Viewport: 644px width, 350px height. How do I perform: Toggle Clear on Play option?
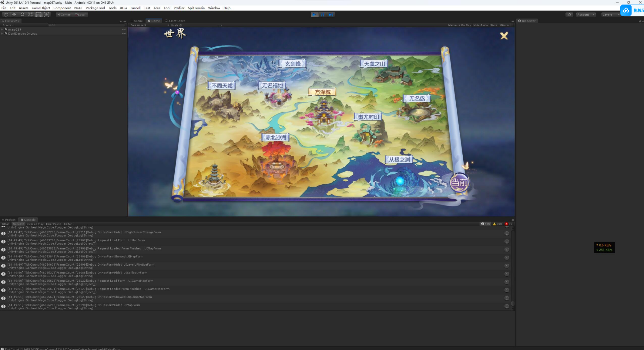(35, 224)
